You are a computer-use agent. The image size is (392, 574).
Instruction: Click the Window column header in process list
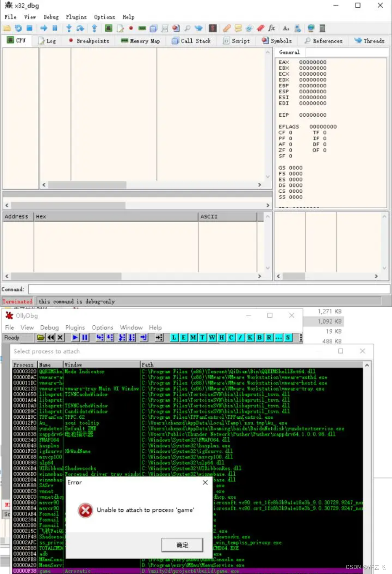(x=102, y=364)
